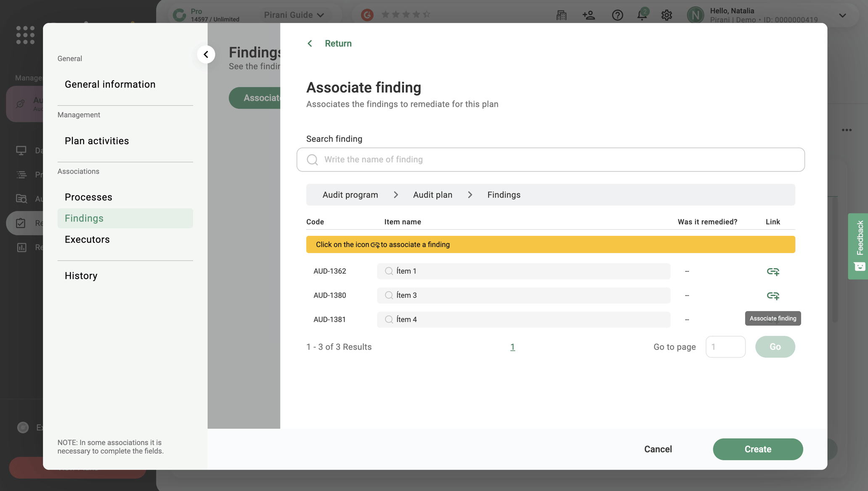Open settings with the gear icon
Image resolution: width=868 pixels, height=491 pixels.
pos(666,15)
